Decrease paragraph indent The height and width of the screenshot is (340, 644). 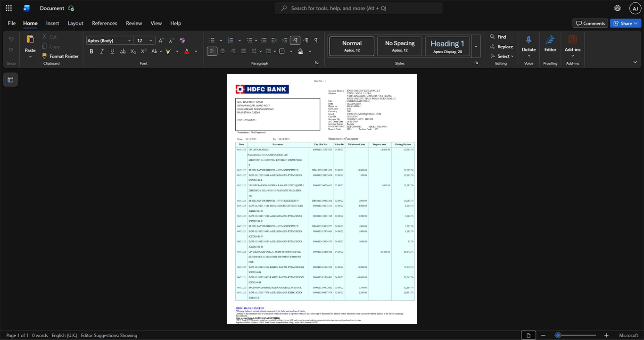coord(274,41)
